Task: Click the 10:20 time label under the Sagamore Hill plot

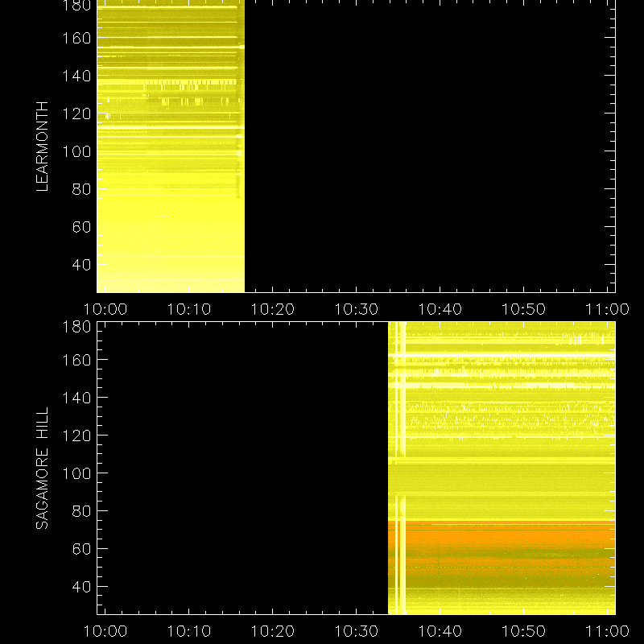Action: pyautogui.click(x=273, y=631)
